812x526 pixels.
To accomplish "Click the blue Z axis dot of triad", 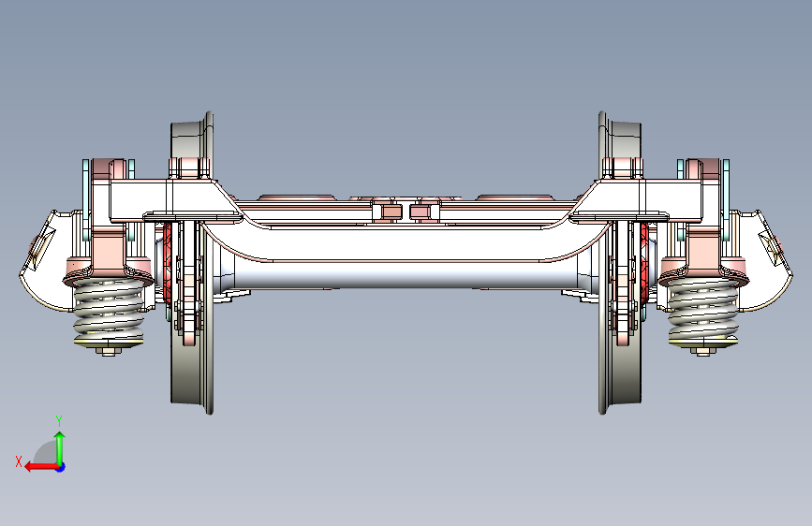I will pyautogui.click(x=61, y=467).
